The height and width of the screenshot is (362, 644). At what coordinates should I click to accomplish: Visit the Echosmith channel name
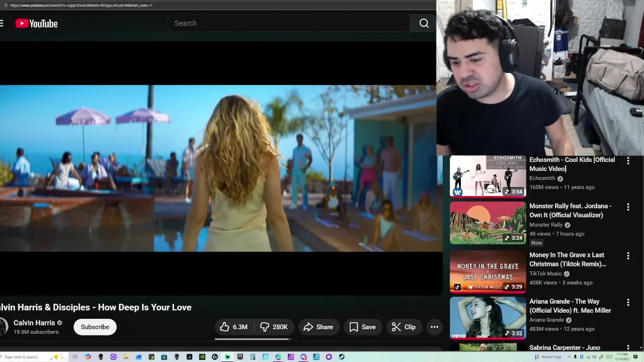tap(542, 178)
